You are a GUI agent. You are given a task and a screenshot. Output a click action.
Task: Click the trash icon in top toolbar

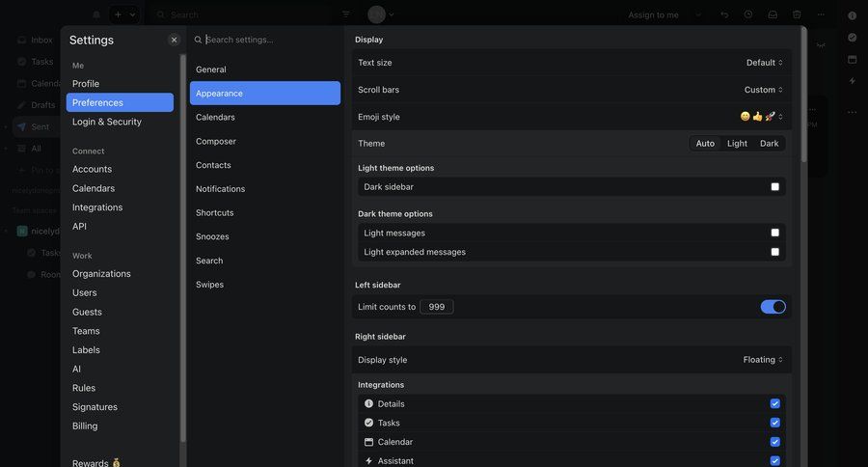tap(797, 14)
